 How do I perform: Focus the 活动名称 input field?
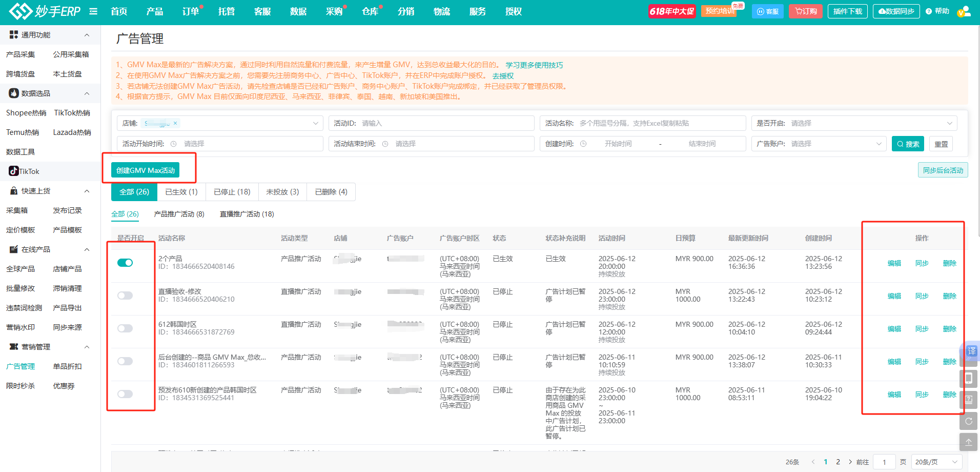[x=643, y=123]
